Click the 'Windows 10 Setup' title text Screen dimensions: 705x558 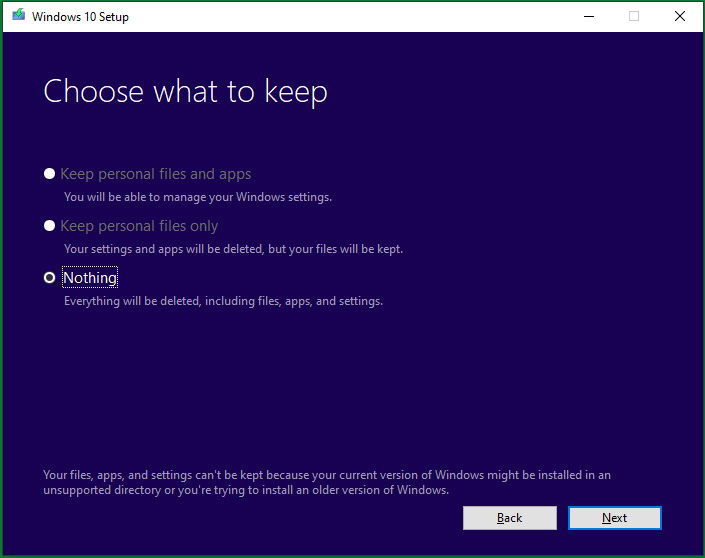80,17
